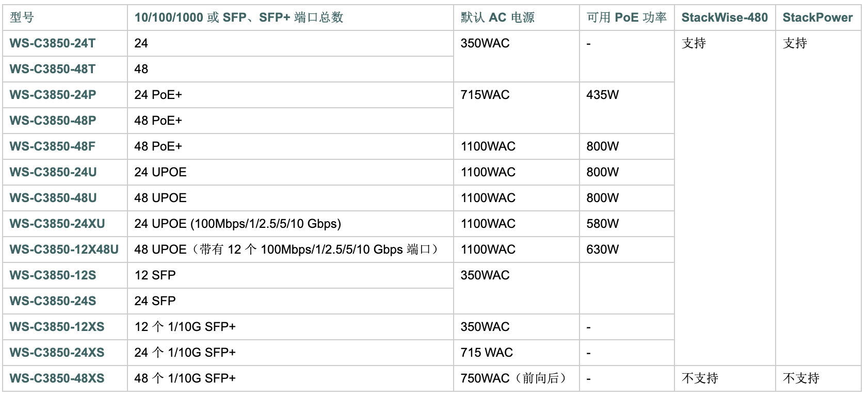This screenshot has height=398, width=868.
Task: Open the WS-C3850-24XU model entry
Action: (x=57, y=224)
